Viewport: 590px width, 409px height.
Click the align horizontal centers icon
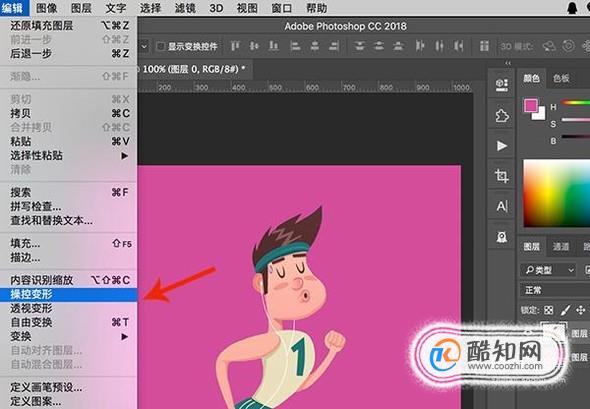[x=315, y=46]
